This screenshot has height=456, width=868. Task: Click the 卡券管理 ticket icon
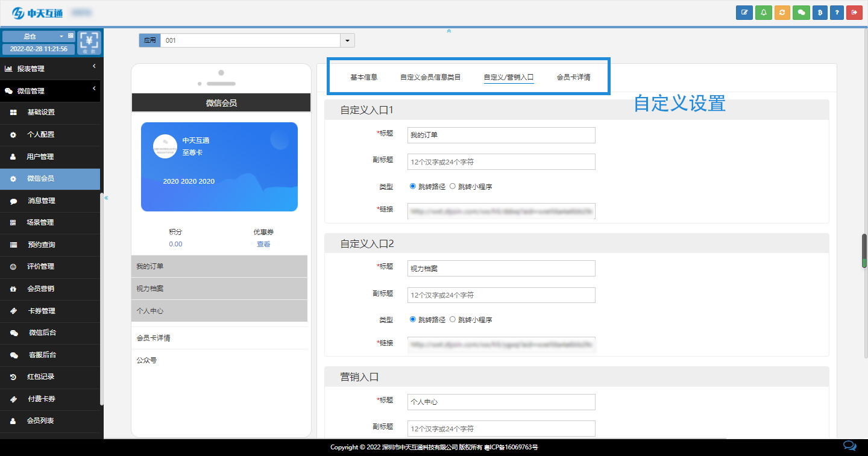click(x=13, y=311)
